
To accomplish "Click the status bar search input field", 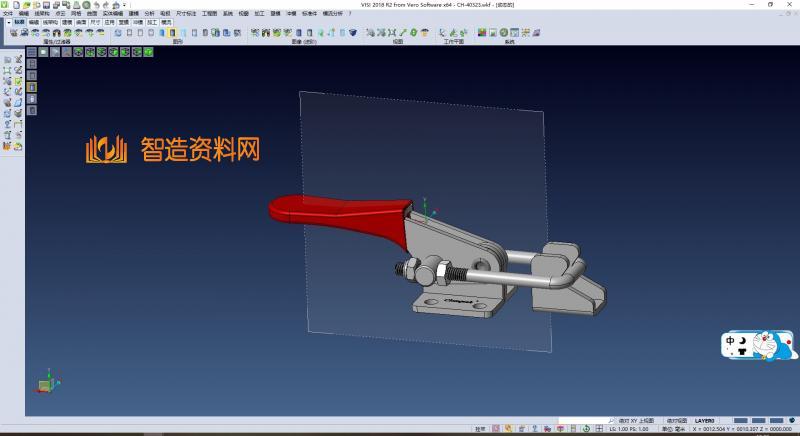I will pyautogui.click(x=582, y=421).
